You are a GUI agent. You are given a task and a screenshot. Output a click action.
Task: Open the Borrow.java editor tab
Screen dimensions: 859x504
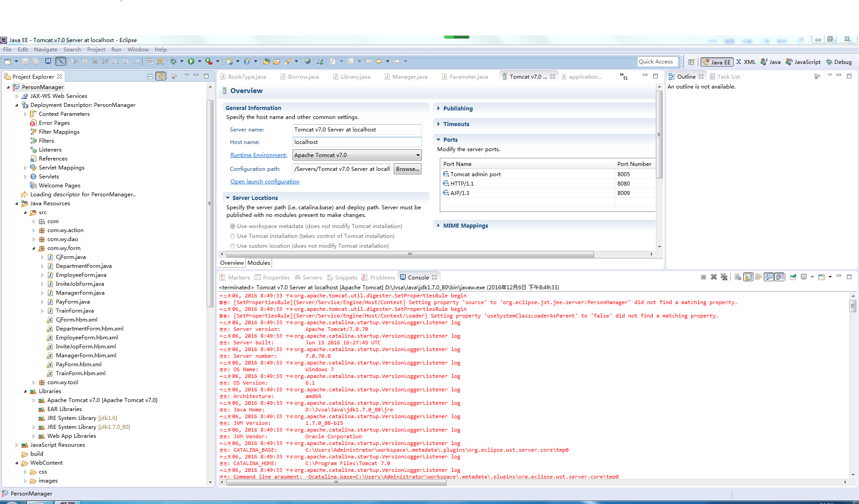pos(299,76)
